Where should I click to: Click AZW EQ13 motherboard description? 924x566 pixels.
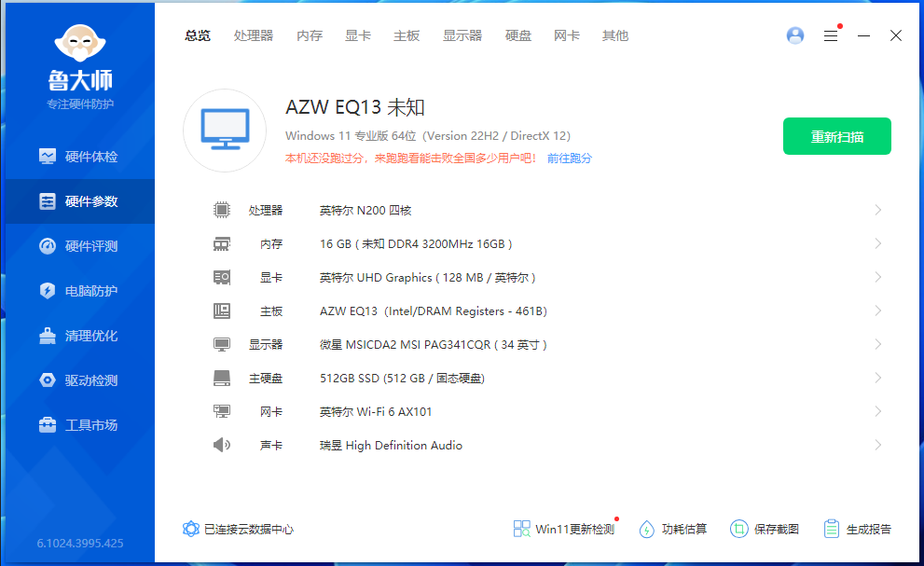(x=434, y=311)
